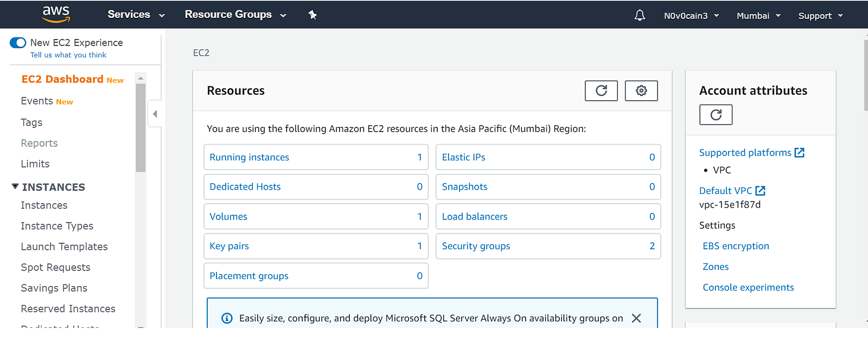Toggle New EC2 Experience switch
Image resolution: width=868 pixels, height=343 pixels.
click(x=18, y=43)
